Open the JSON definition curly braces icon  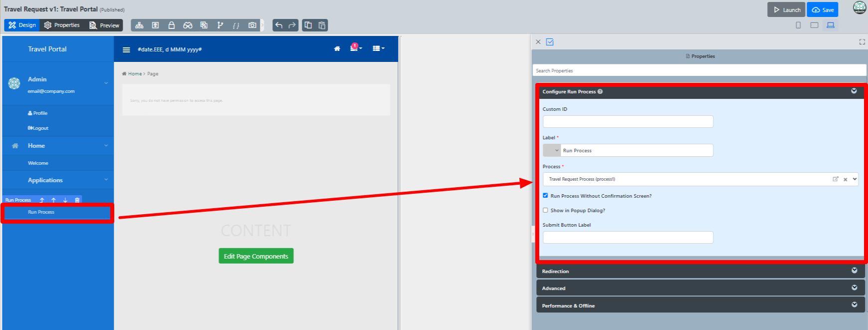click(236, 25)
